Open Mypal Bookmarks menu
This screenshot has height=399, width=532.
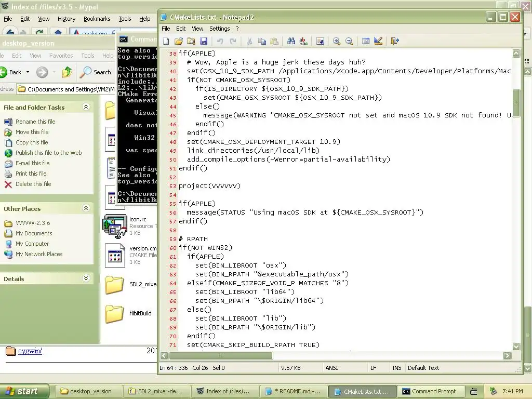97,19
